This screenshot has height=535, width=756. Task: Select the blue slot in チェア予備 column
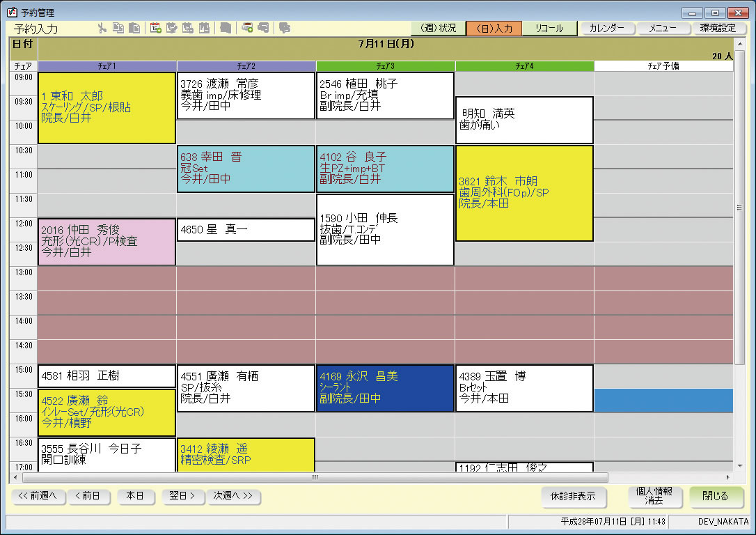point(663,401)
